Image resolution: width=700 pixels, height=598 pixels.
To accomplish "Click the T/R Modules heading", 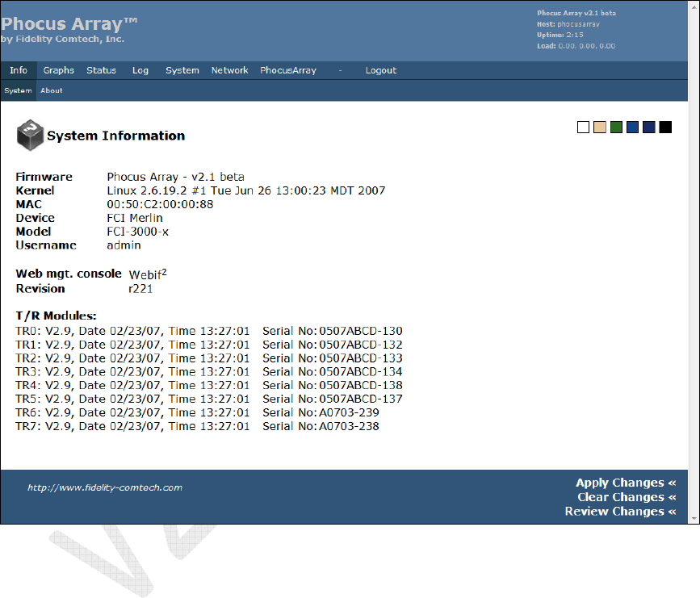I will (x=57, y=316).
